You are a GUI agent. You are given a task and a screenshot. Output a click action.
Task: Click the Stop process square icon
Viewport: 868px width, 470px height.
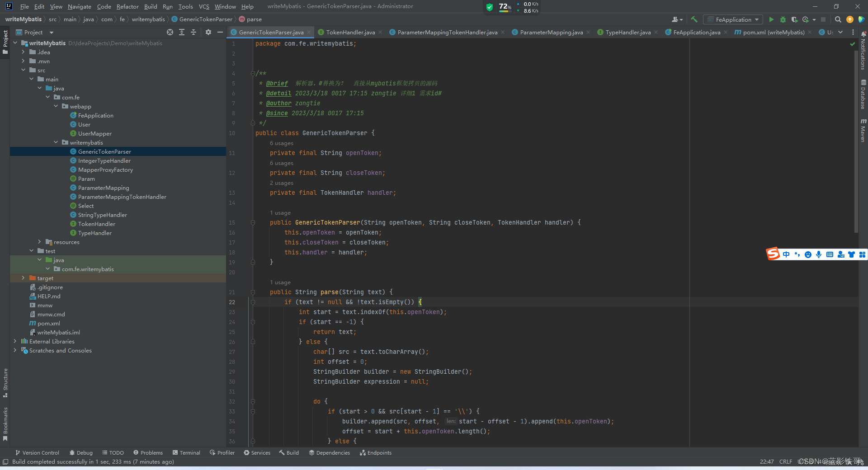(823, 19)
